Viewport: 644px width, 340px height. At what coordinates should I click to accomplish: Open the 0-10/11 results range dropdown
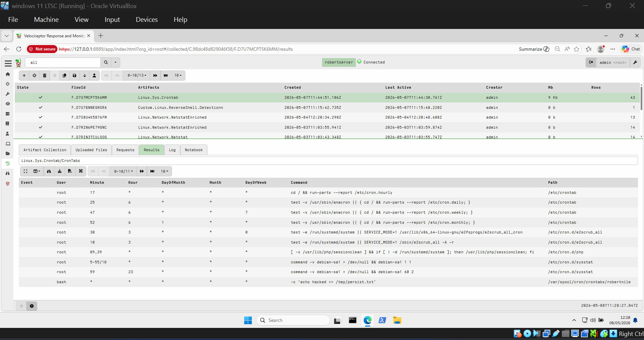124,171
